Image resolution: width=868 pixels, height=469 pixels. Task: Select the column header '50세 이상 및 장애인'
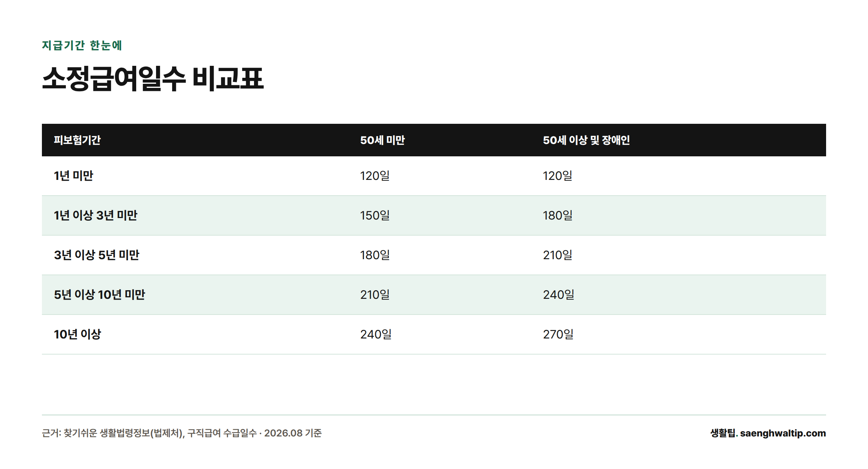click(x=586, y=140)
